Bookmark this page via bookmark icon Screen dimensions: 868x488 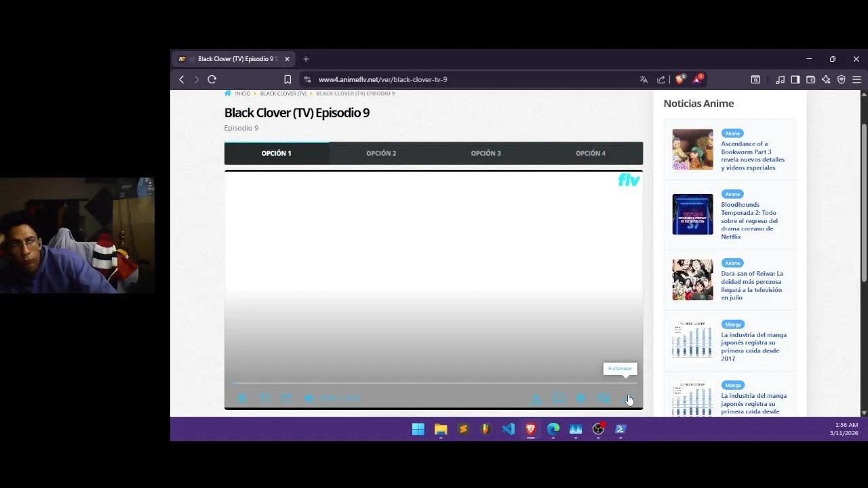[x=288, y=79]
